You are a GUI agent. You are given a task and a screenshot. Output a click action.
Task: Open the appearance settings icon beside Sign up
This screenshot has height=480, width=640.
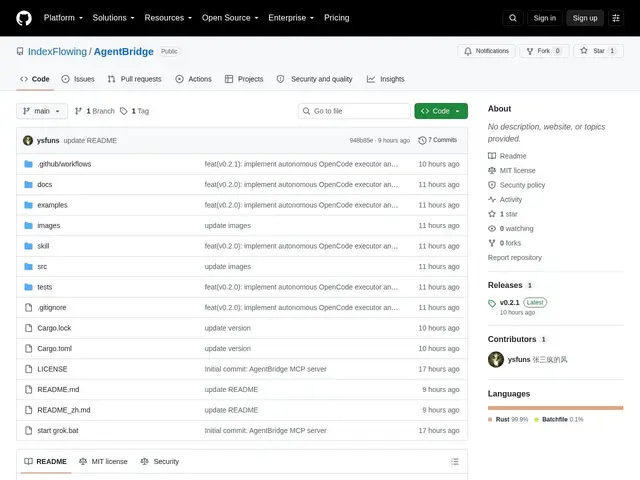coord(616,18)
